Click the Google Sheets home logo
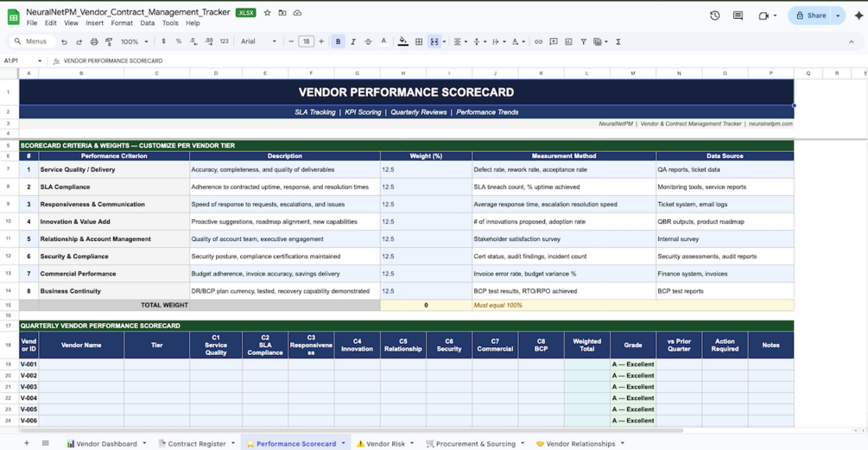 pos(13,16)
